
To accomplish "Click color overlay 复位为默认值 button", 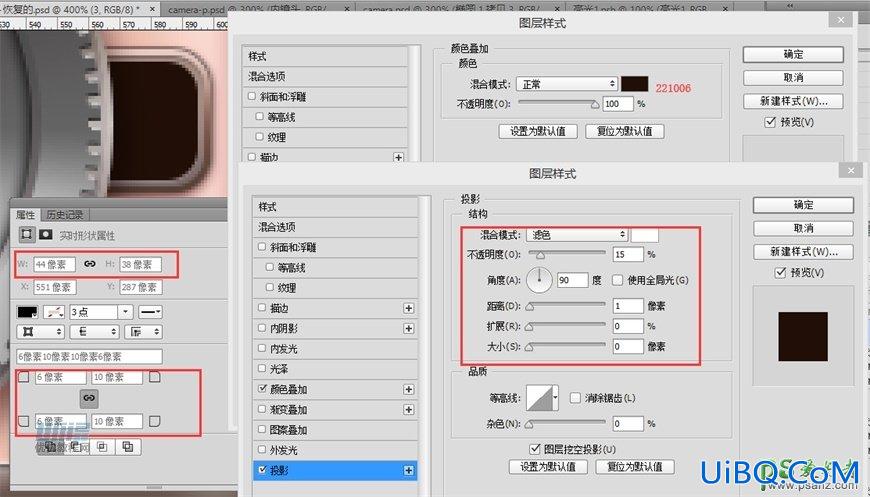I will (x=625, y=131).
